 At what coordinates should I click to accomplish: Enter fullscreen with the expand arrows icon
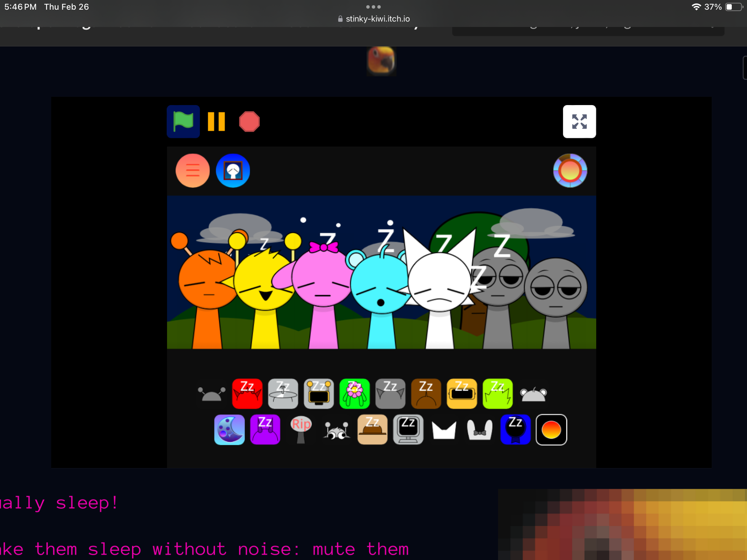(x=579, y=122)
